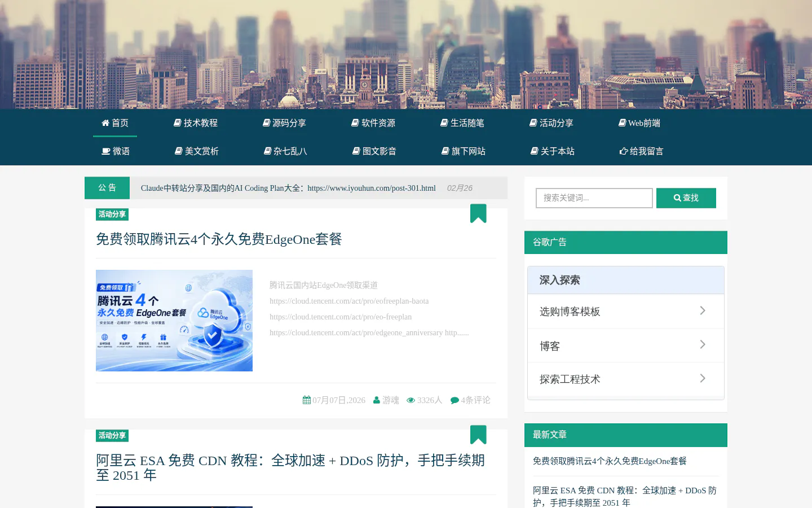
Task: Click the 活动分享 tag on the EdgeOne post
Action: [x=112, y=214]
